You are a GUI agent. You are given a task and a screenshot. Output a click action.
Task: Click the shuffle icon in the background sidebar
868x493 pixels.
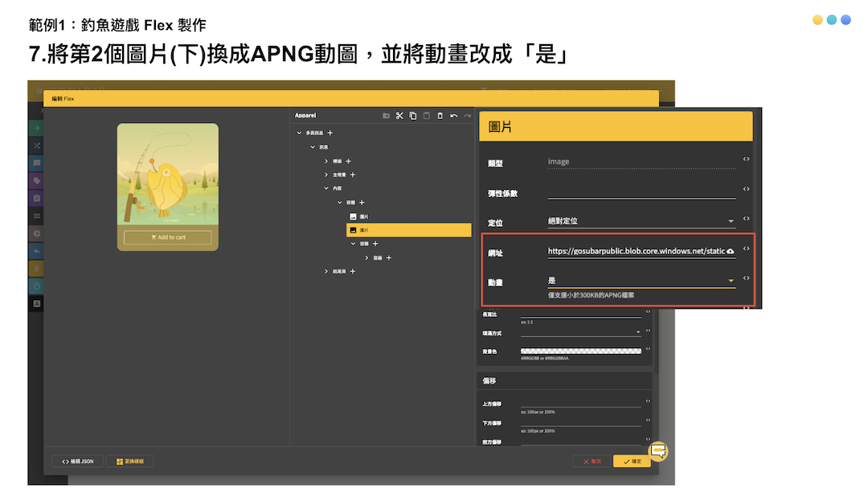(x=36, y=146)
